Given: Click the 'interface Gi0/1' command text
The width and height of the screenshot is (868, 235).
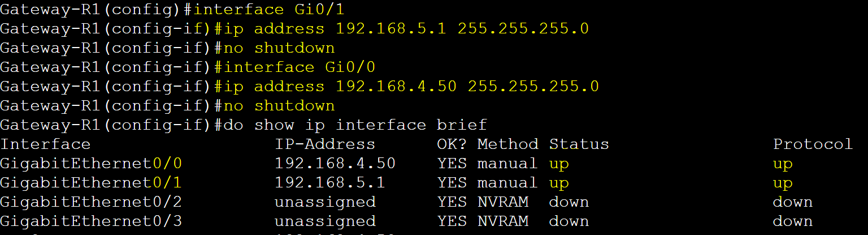Looking at the screenshot, I should (269, 8).
